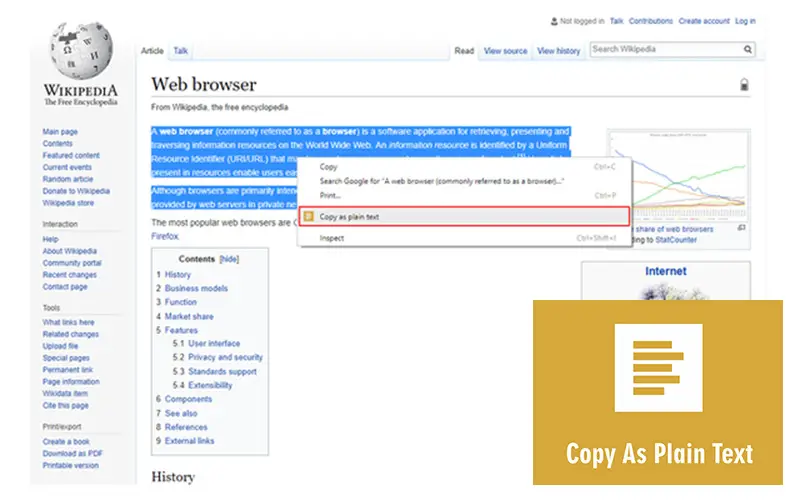Collapse contents with the hide toggle
This screenshot has height=500, width=800.
[x=229, y=259]
